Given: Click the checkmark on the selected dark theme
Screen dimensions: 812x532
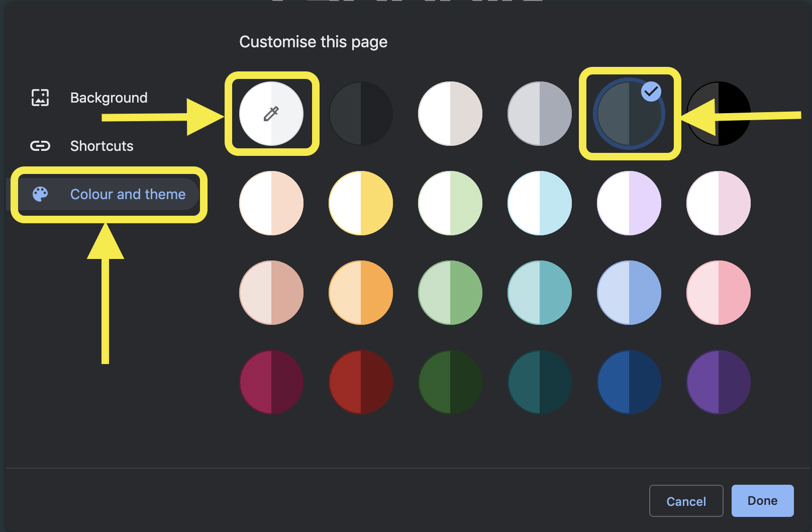Looking at the screenshot, I should click(x=651, y=91).
